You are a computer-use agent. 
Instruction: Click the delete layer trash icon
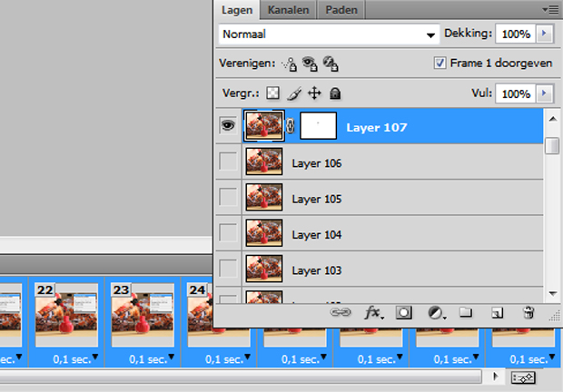pyautogui.click(x=528, y=312)
